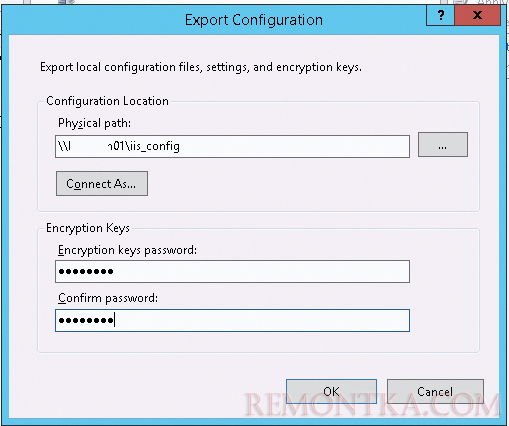Open the Connect As credentials dialog
The image size is (509, 426).
click(102, 184)
